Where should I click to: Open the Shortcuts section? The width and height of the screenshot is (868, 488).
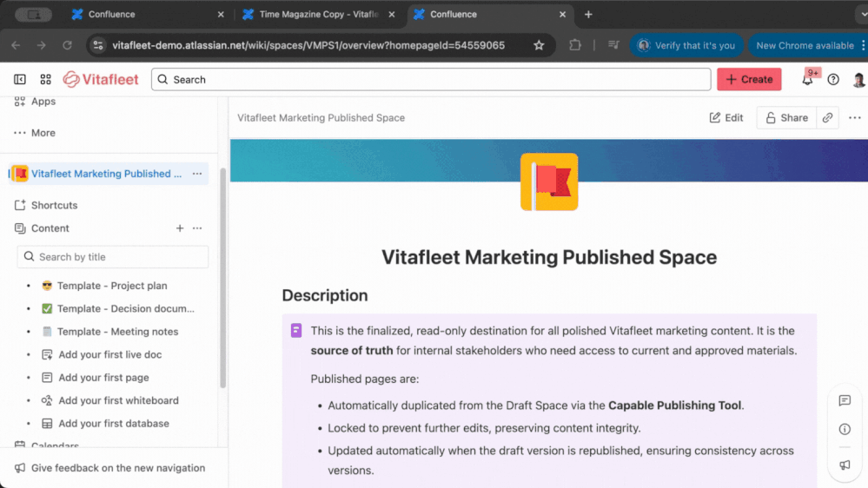tap(54, 205)
